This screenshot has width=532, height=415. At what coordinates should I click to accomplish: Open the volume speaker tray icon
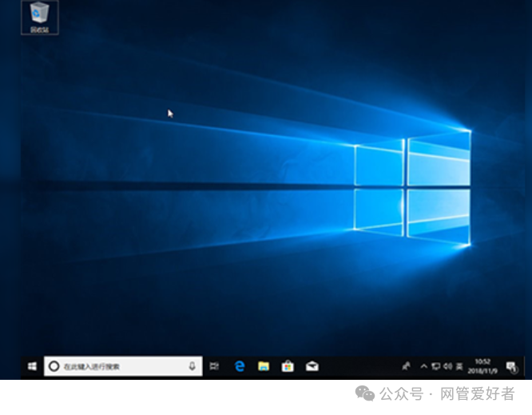[x=448, y=366]
